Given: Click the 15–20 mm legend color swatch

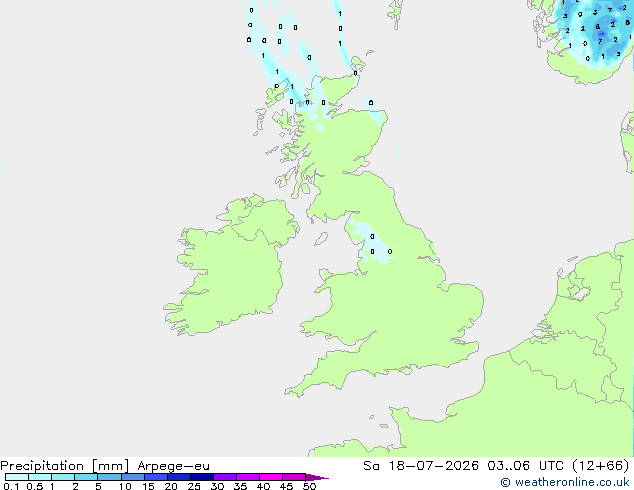Looking at the screenshot, I should [155, 477].
